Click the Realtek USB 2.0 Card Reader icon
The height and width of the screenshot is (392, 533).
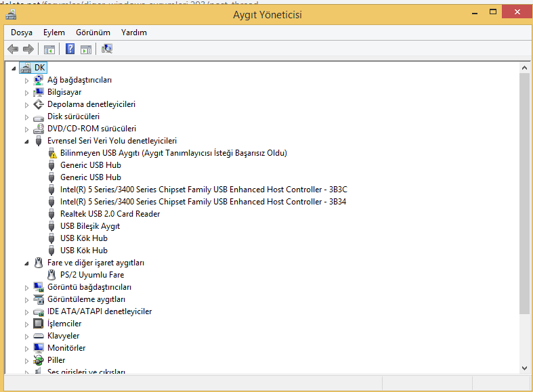pyautogui.click(x=51, y=214)
